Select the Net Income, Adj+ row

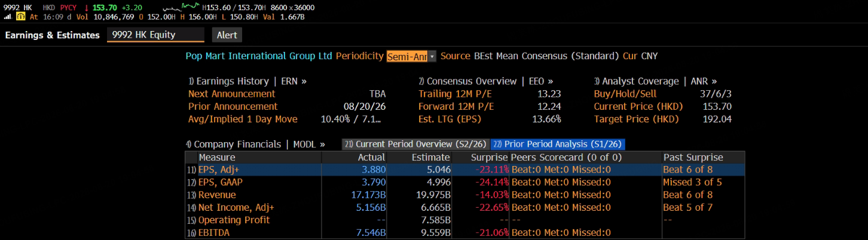(x=466, y=208)
